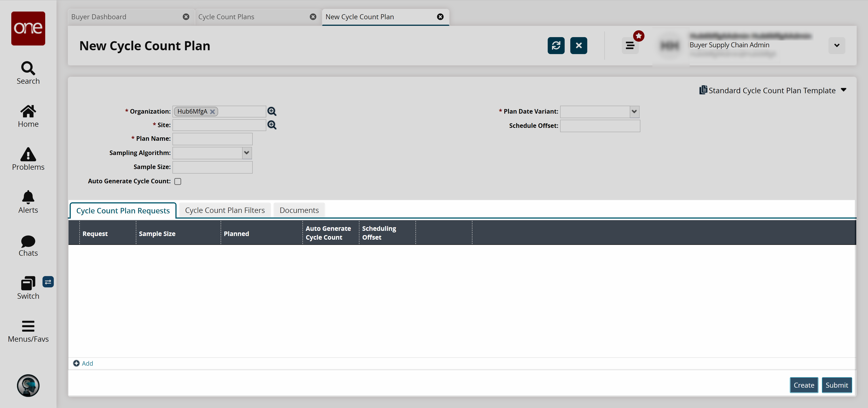The width and height of the screenshot is (868, 408).
Task: Click the Site lookup magnifier icon
Action: tap(271, 125)
